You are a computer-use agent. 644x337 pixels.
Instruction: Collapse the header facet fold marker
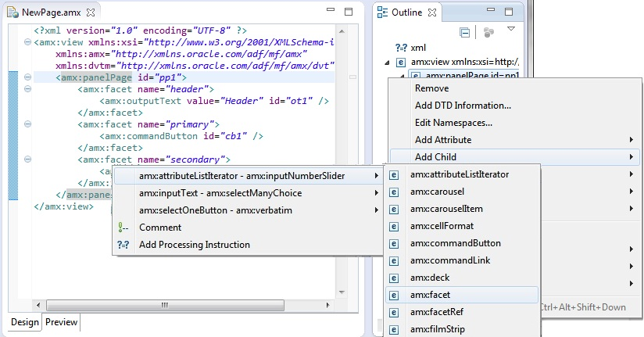[x=27, y=89]
